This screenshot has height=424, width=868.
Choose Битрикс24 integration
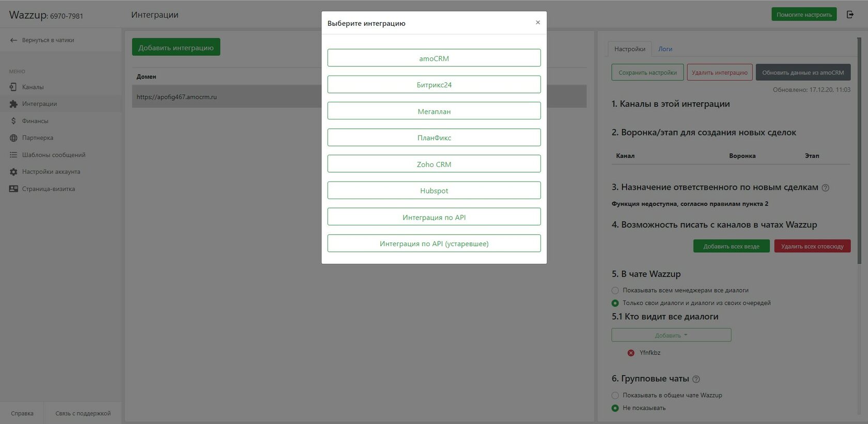434,84
